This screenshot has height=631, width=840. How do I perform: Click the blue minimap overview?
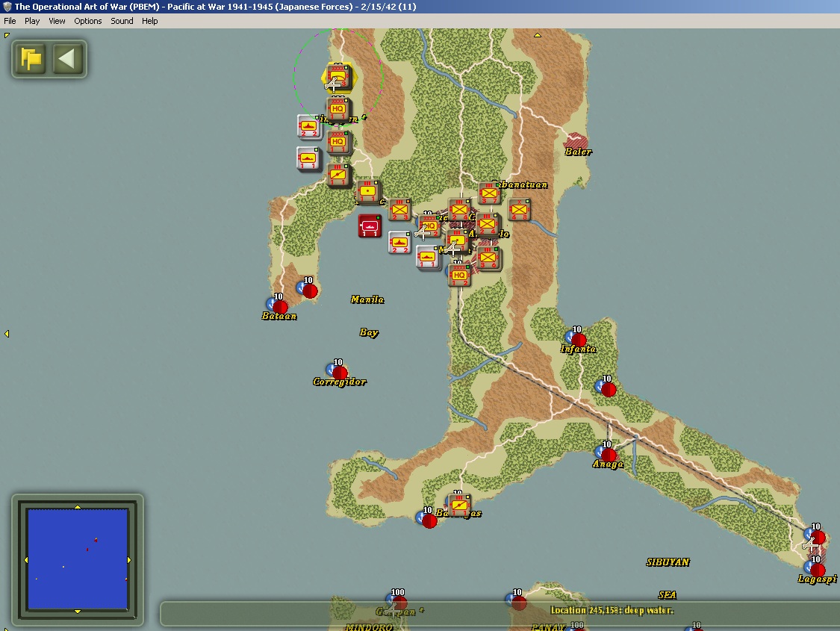click(x=78, y=559)
